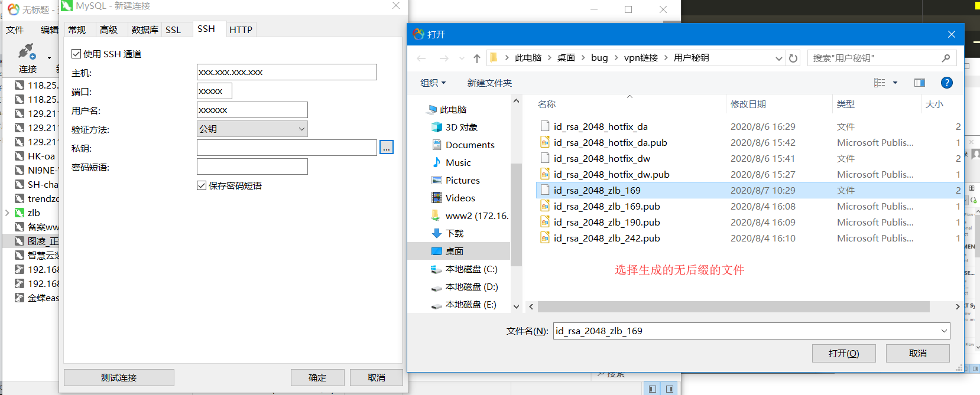Toggle the preview pane icon

point(919,83)
